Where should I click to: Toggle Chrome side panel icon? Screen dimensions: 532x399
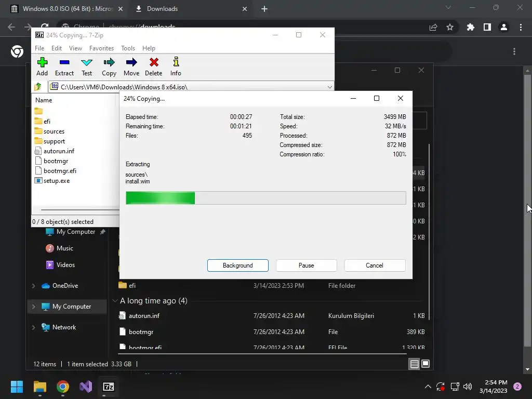click(487, 27)
